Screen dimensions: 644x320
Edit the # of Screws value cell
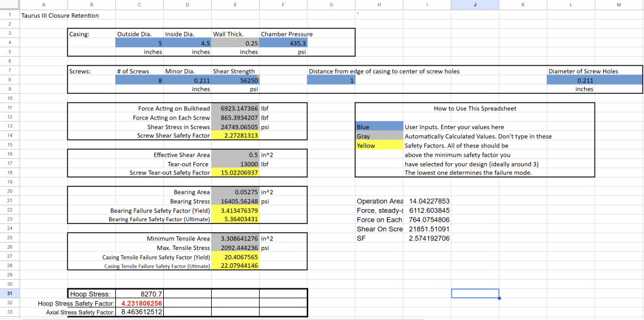point(139,81)
